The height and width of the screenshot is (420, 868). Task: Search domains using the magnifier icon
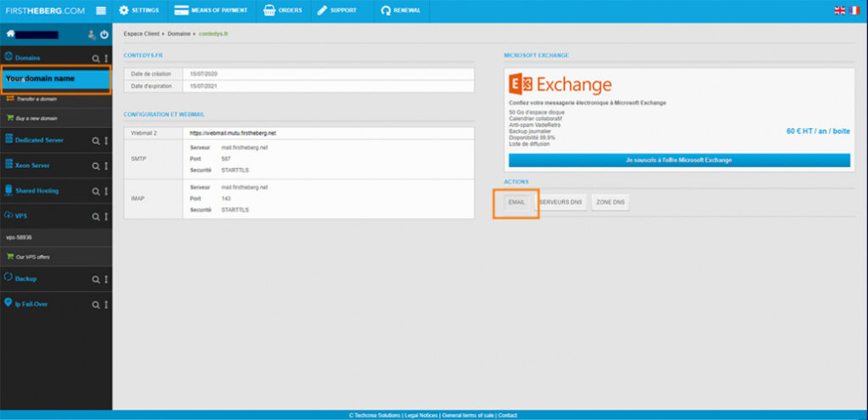click(96, 59)
